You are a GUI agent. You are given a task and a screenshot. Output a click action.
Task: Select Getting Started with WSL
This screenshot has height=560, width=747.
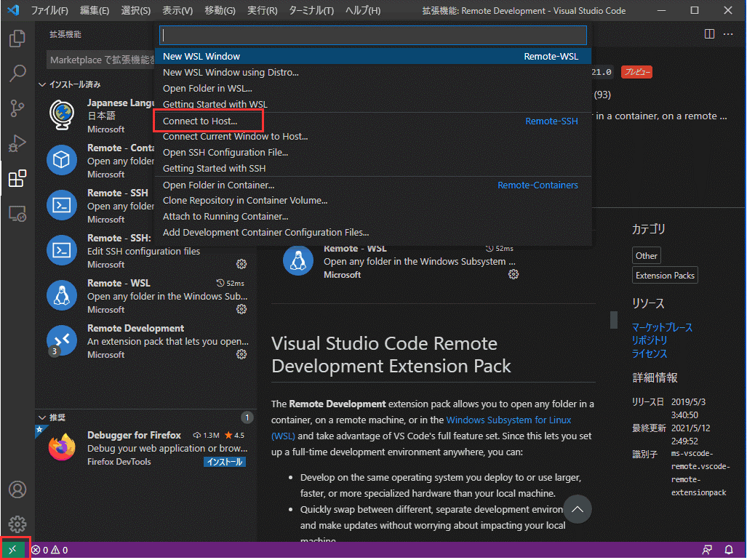[x=373, y=104]
